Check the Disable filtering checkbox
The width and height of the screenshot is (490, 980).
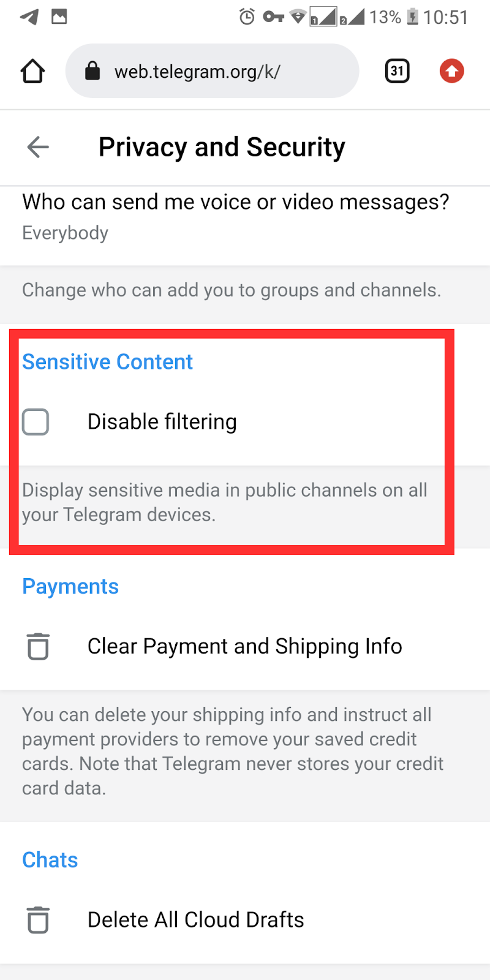click(36, 422)
